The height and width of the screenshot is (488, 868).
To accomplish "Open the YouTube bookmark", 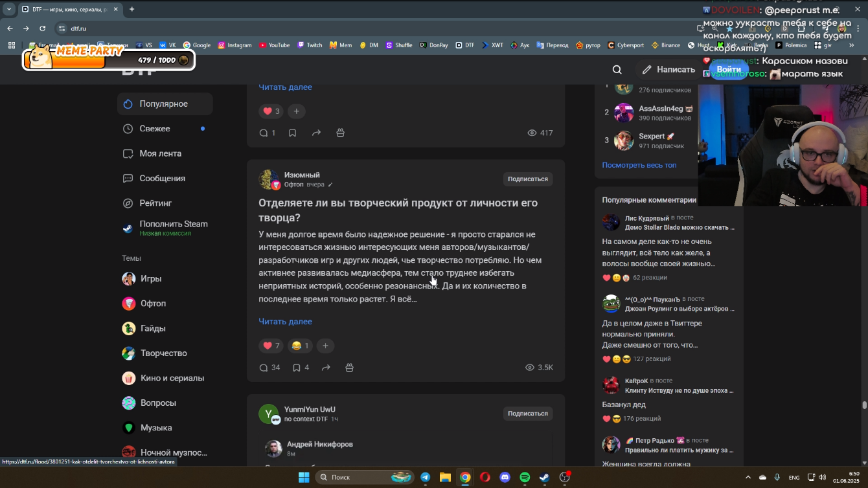I will [274, 45].
